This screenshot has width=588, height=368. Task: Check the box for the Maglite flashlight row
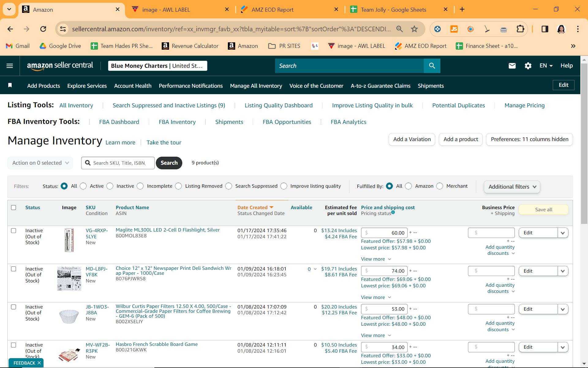tap(13, 231)
